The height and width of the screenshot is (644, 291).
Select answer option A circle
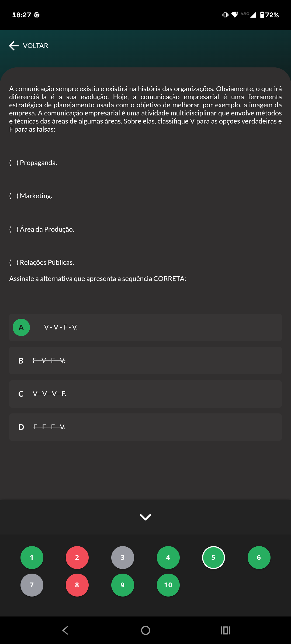(21, 327)
